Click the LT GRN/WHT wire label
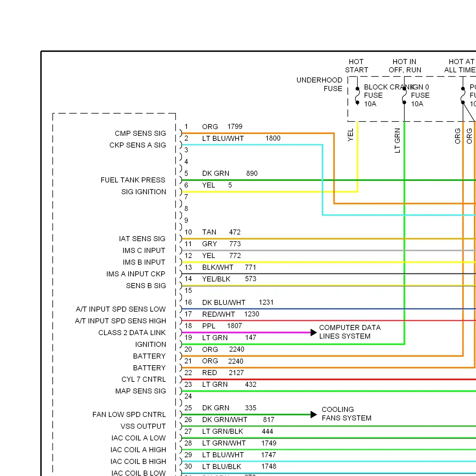Viewport: 476px width, 476px height. click(x=224, y=443)
